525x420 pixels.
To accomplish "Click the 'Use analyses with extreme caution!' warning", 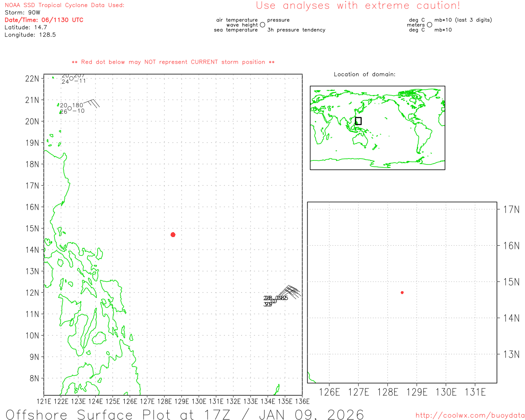I will [x=358, y=6].
